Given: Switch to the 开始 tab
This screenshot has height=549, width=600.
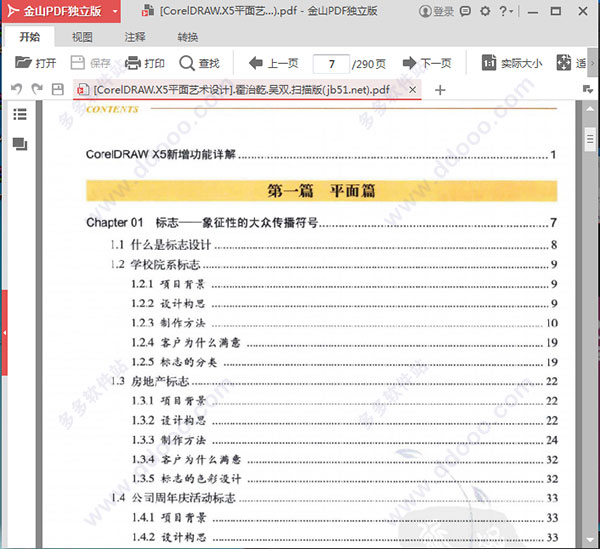Looking at the screenshot, I should [x=29, y=37].
